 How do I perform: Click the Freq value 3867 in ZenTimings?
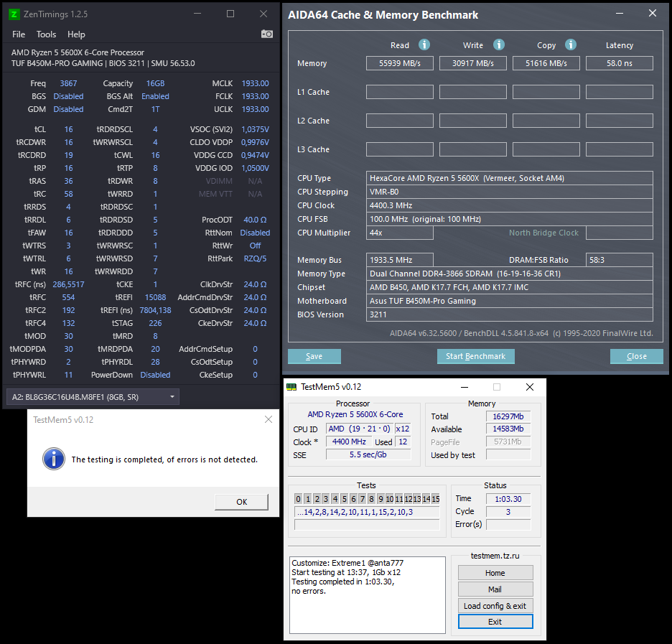click(69, 83)
